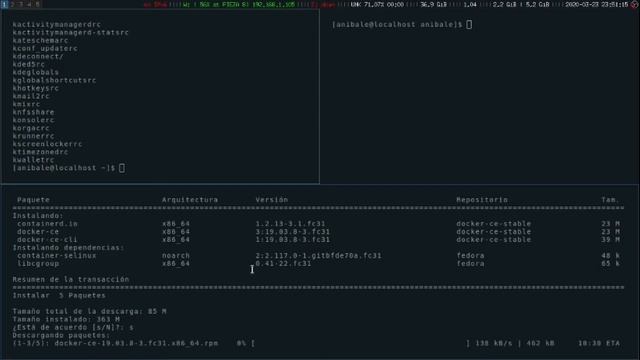Click the container-selinux package name
The image size is (640, 360).
(x=57, y=256)
